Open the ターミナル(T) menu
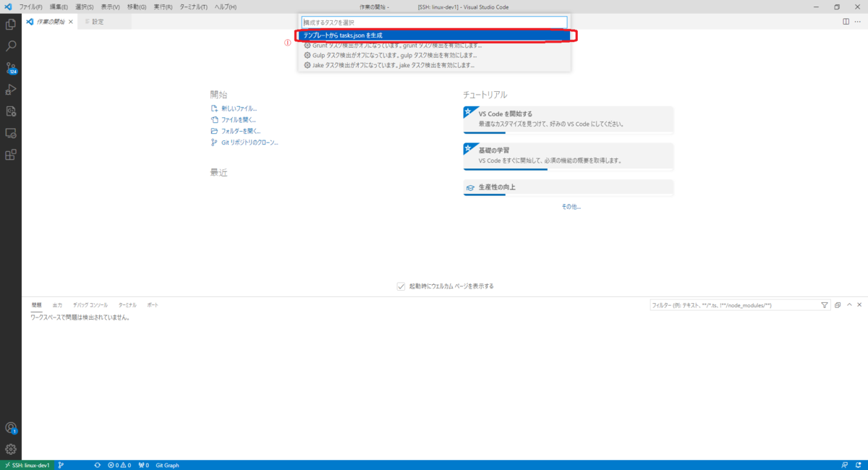 (x=193, y=7)
